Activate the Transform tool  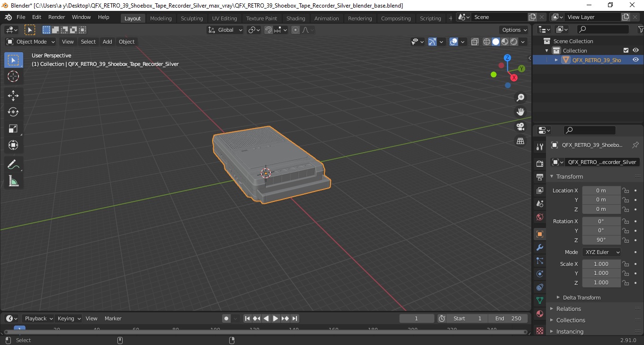click(x=13, y=145)
